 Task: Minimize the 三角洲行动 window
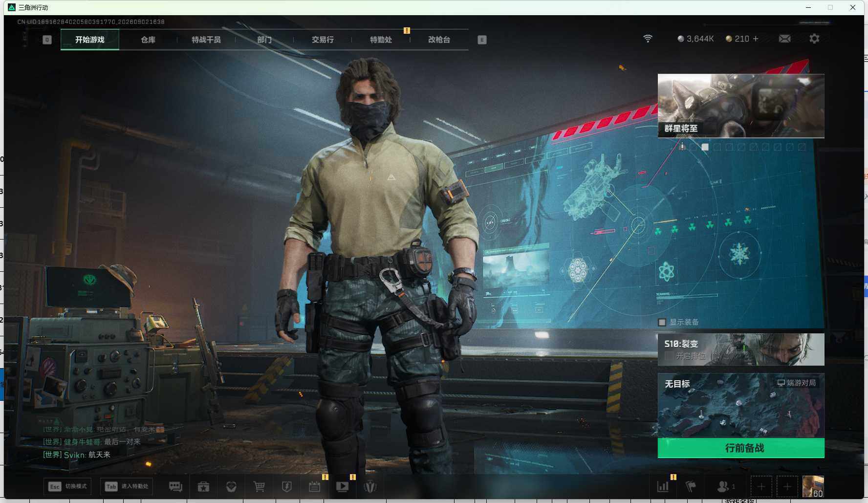pyautogui.click(x=808, y=7)
